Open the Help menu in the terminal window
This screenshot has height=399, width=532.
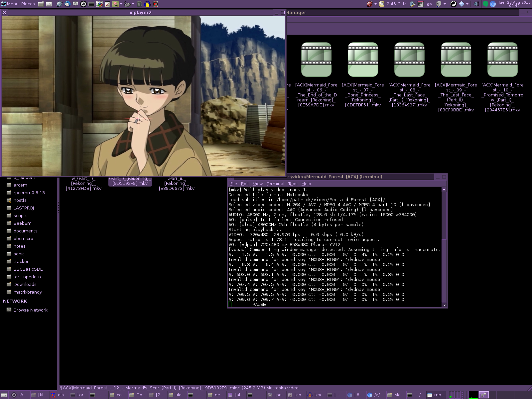pos(306,184)
